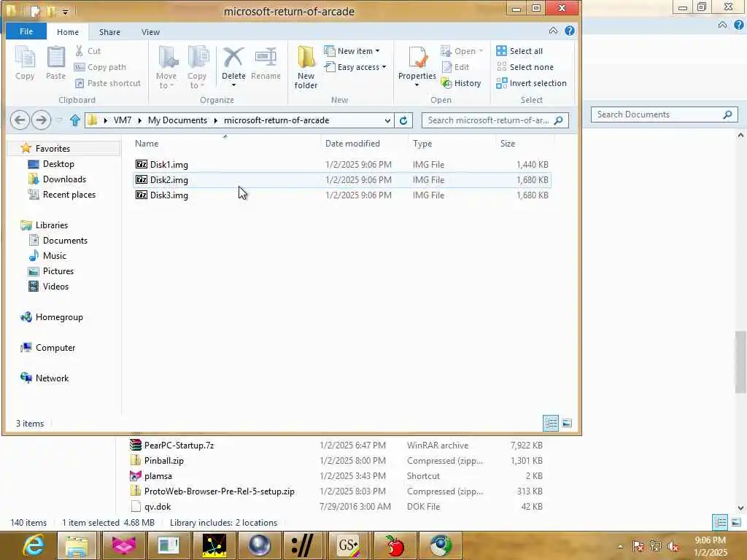Select the Disk2.img file
The width and height of the screenshot is (747, 560).
coord(342,180)
